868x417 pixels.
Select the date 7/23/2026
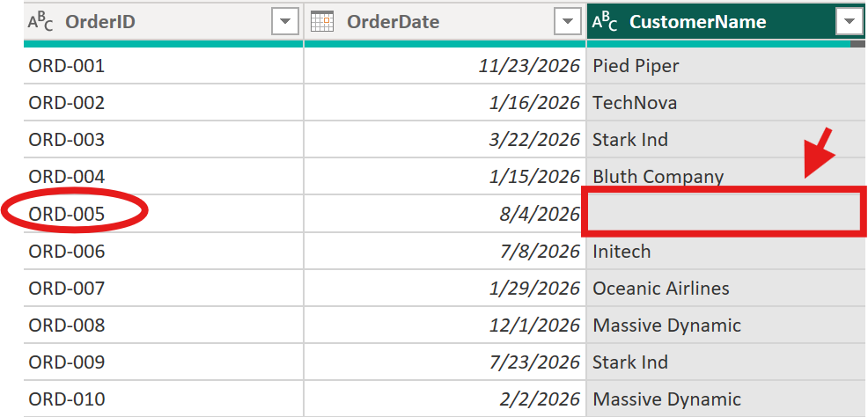(445, 362)
